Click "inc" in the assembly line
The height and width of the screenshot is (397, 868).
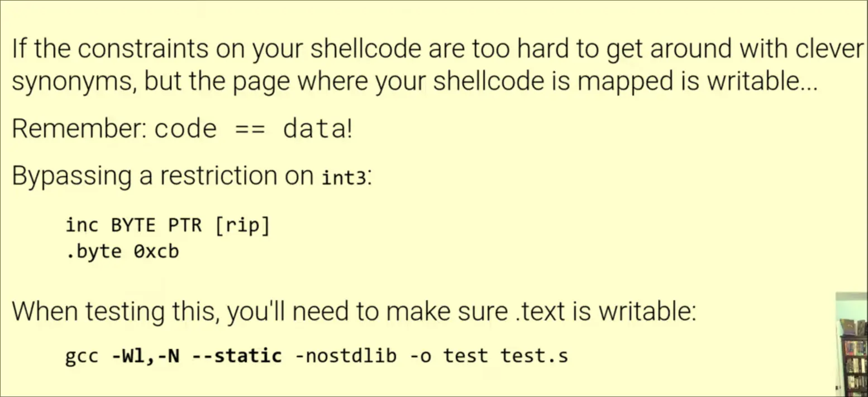pos(82,225)
